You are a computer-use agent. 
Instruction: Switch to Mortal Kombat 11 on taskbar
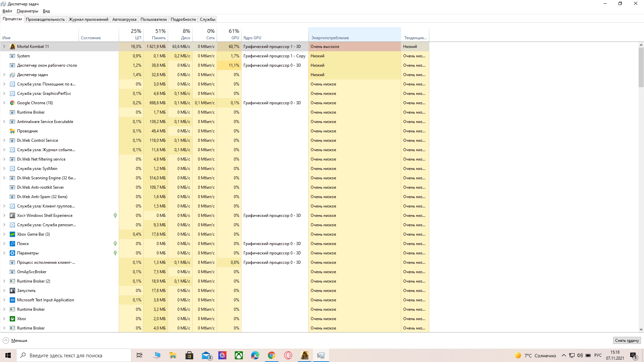[x=305, y=355]
